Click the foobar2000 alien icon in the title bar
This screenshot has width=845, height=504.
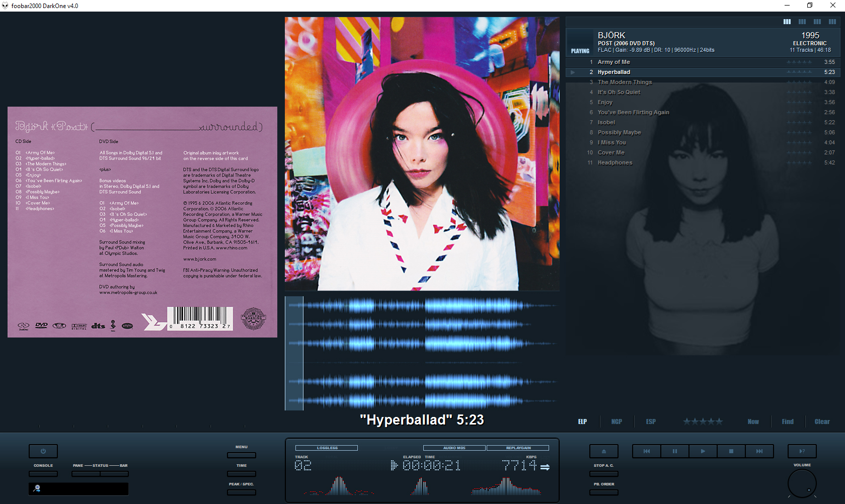point(5,6)
